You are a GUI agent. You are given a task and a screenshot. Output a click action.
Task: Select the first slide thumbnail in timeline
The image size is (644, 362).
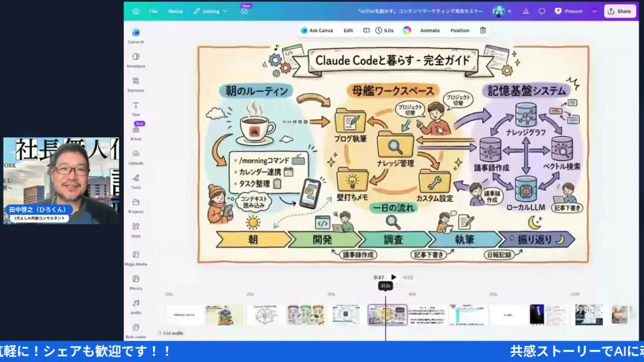pyautogui.click(x=185, y=315)
